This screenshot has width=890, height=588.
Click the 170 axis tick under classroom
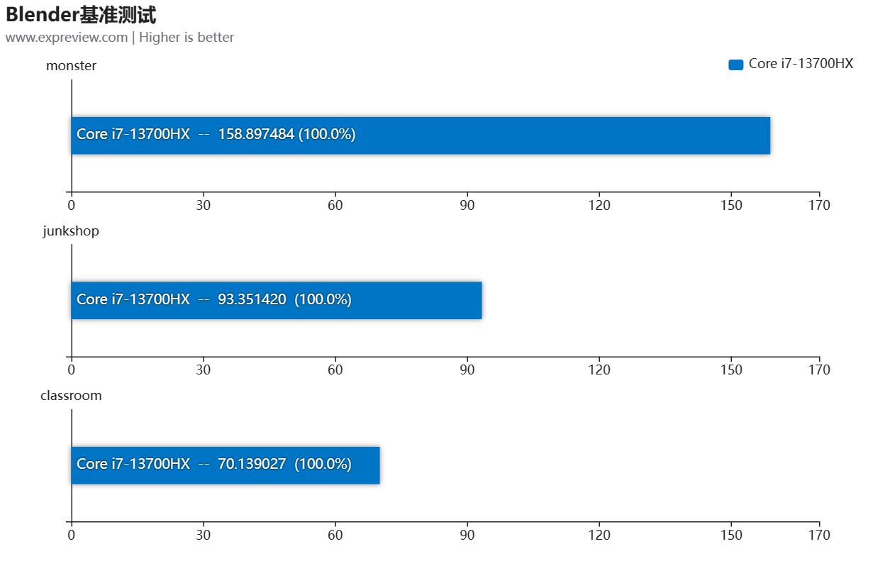(819, 536)
